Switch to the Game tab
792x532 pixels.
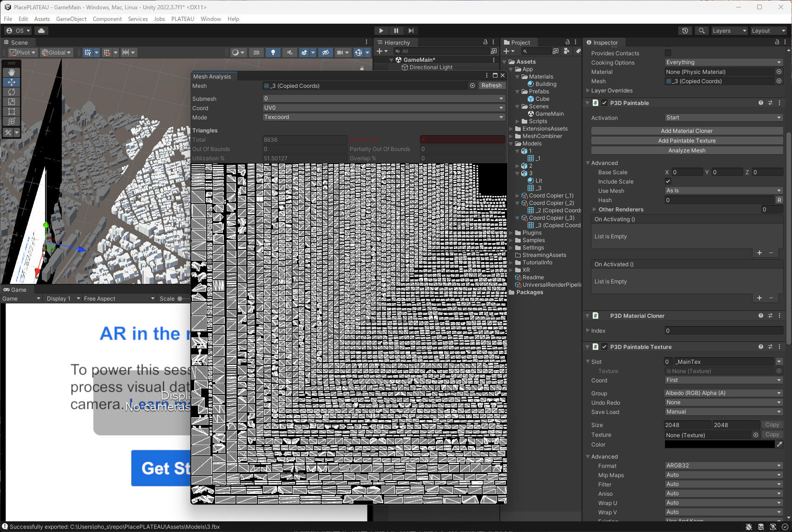coord(15,289)
